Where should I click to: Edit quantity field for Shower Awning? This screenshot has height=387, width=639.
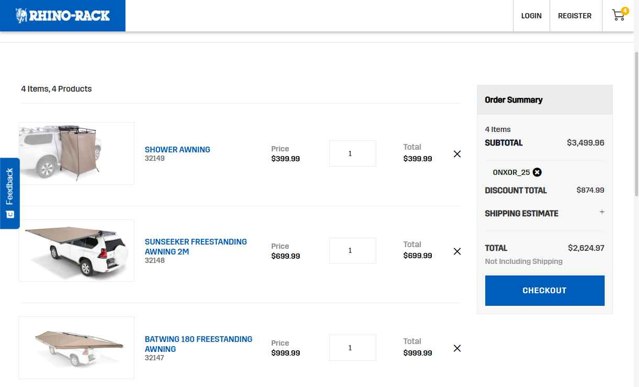tap(353, 154)
